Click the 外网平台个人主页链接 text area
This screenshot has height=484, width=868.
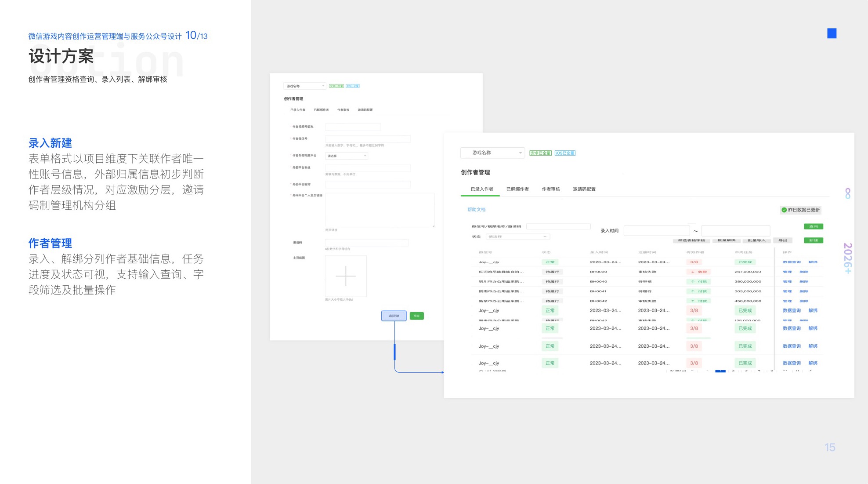pos(380,210)
